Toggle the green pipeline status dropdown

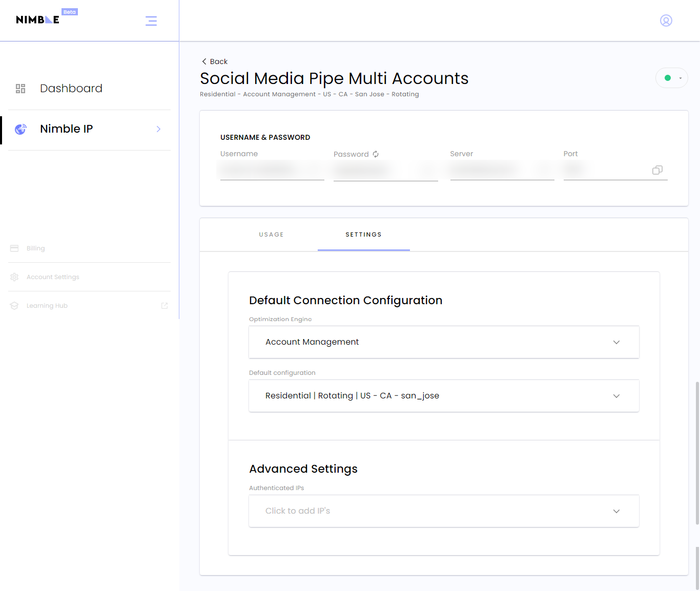pos(671,78)
